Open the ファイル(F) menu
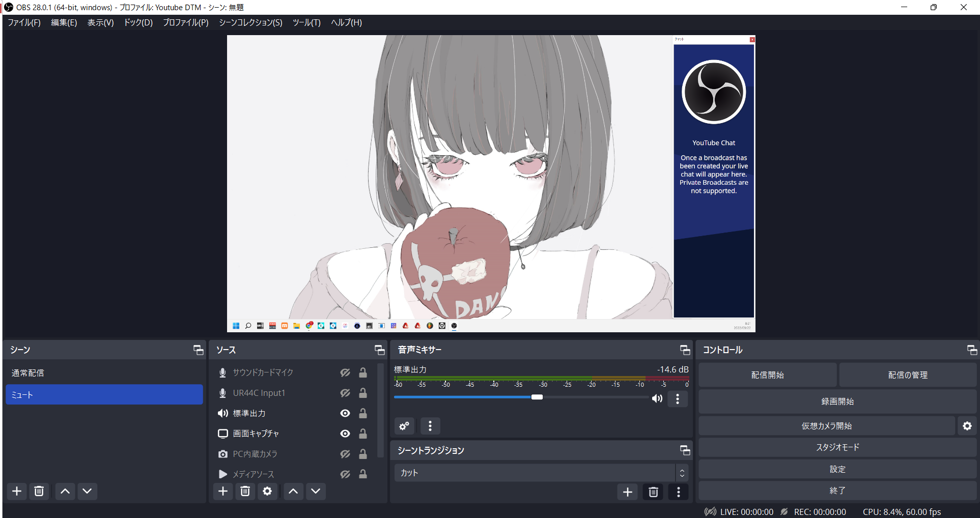Viewport: 980px width, 518px height. pyautogui.click(x=24, y=22)
